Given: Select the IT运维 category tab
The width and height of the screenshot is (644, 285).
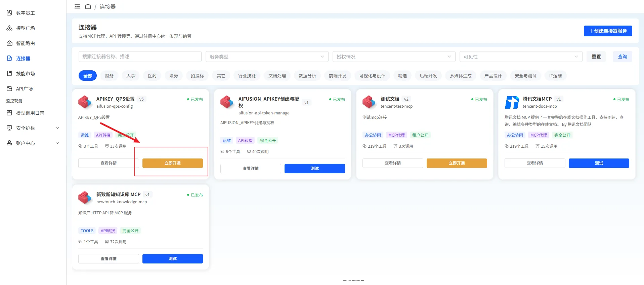Looking at the screenshot, I should (556, 76).
